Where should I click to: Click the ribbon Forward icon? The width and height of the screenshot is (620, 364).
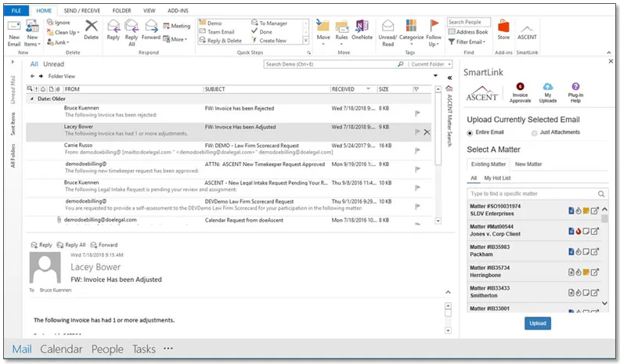[150, 27]
